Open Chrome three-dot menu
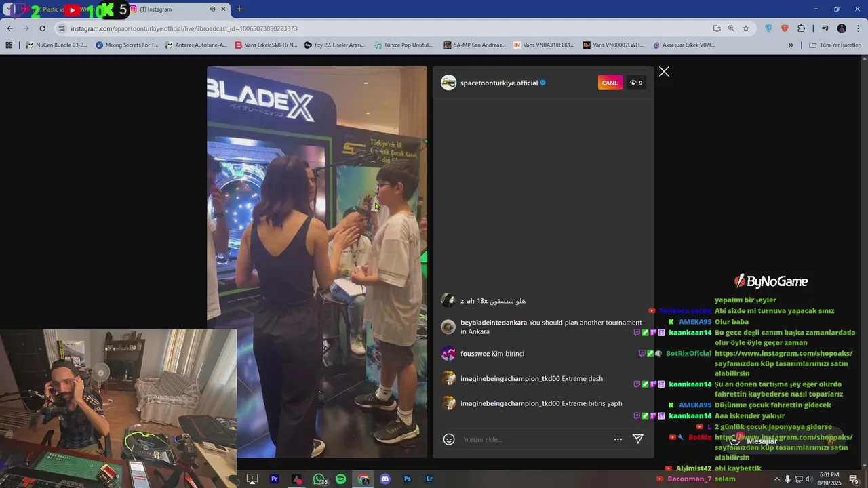 point(858,28)
